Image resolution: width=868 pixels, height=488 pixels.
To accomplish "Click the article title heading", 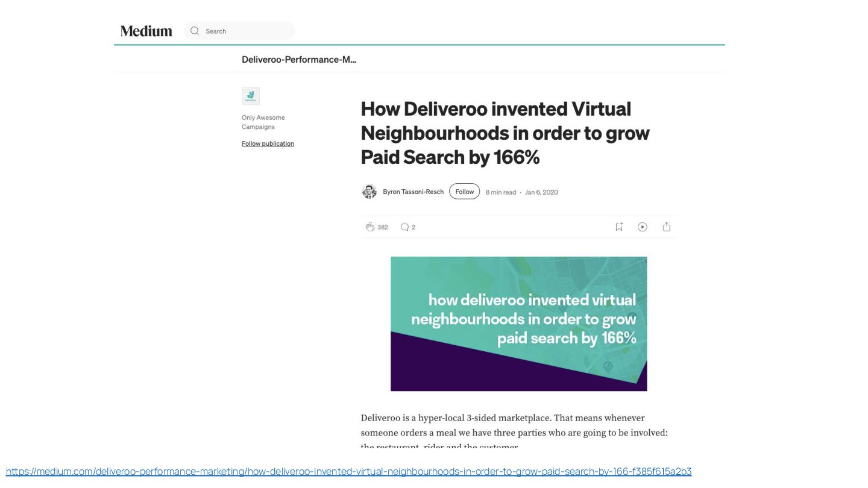I will [x=505, y=133].
